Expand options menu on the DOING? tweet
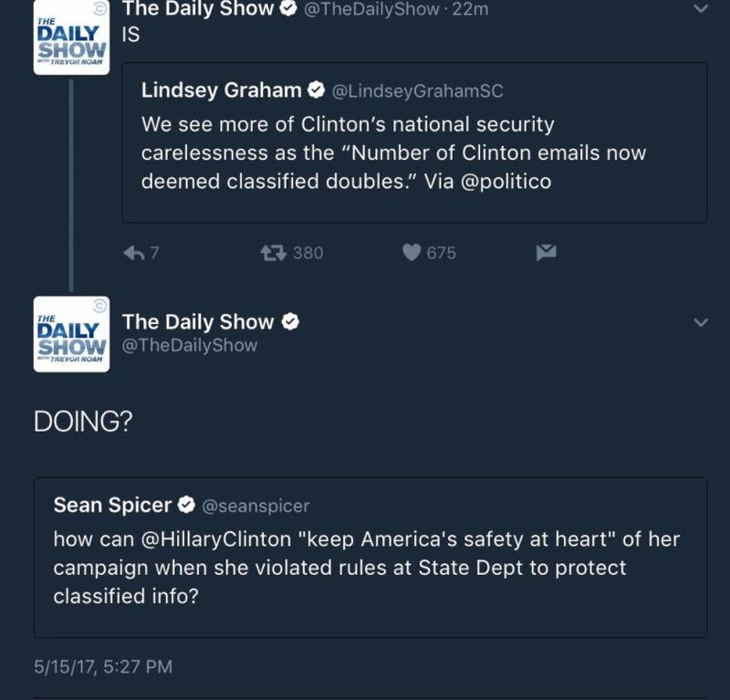 703,320
